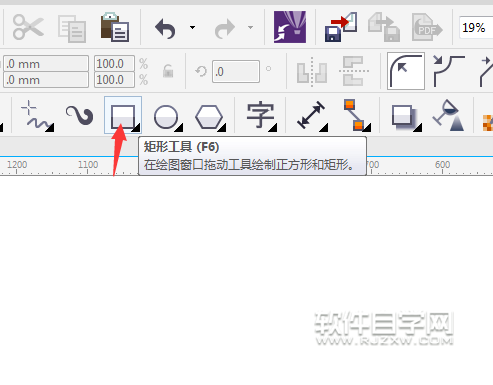
Task: Select the Artistic Media tool
Action: [80, 115]
